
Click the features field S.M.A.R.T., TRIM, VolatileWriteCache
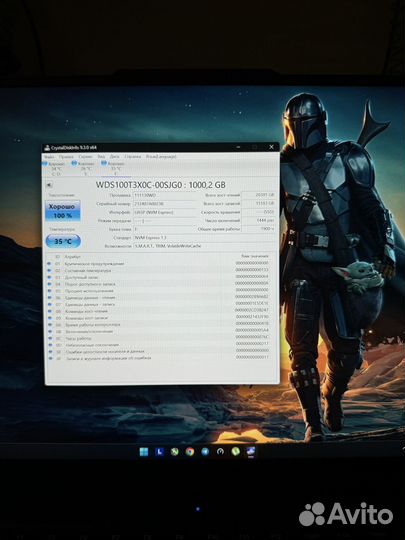coord(205,246)
